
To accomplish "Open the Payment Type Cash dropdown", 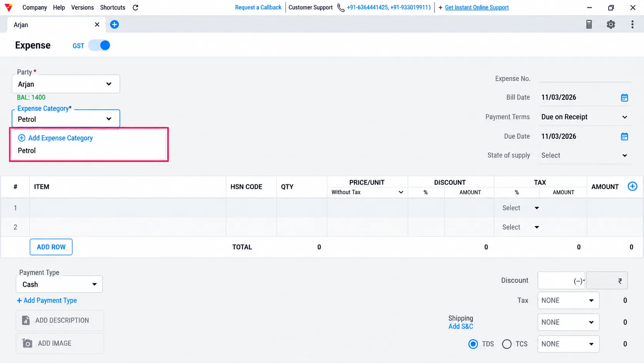I will tap(59, 284).
